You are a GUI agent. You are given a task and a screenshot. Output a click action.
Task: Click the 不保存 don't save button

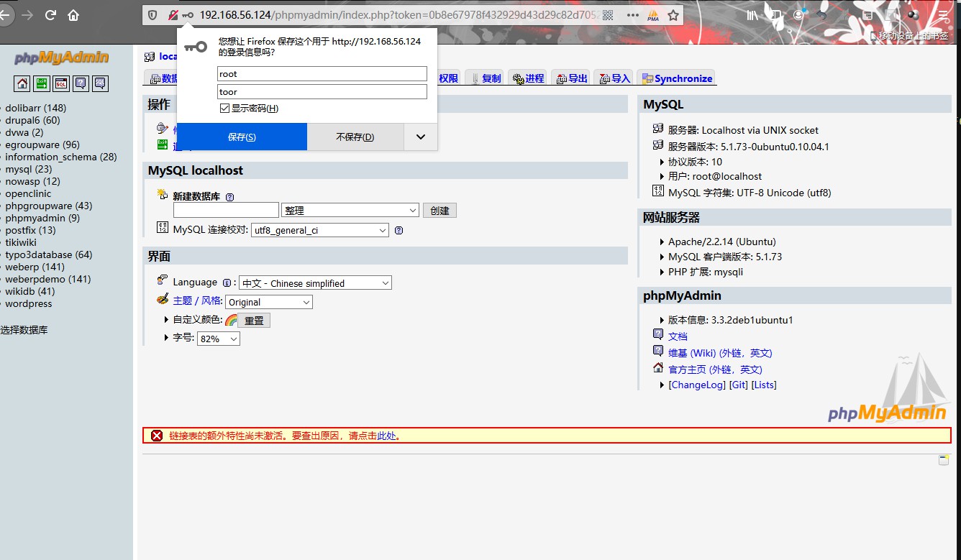tap(355, 137)
